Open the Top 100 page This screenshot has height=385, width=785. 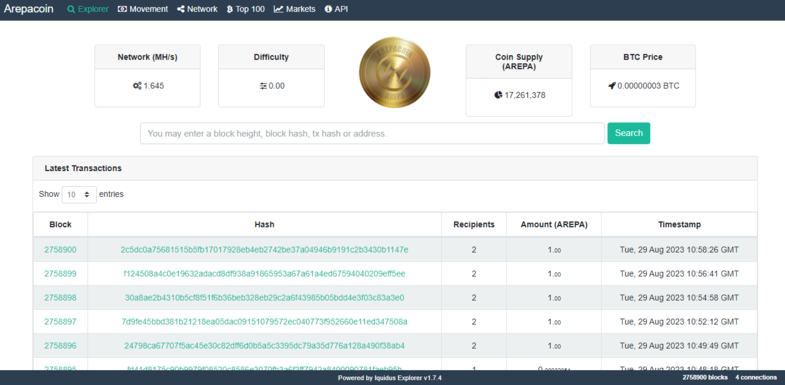[245, 9]
